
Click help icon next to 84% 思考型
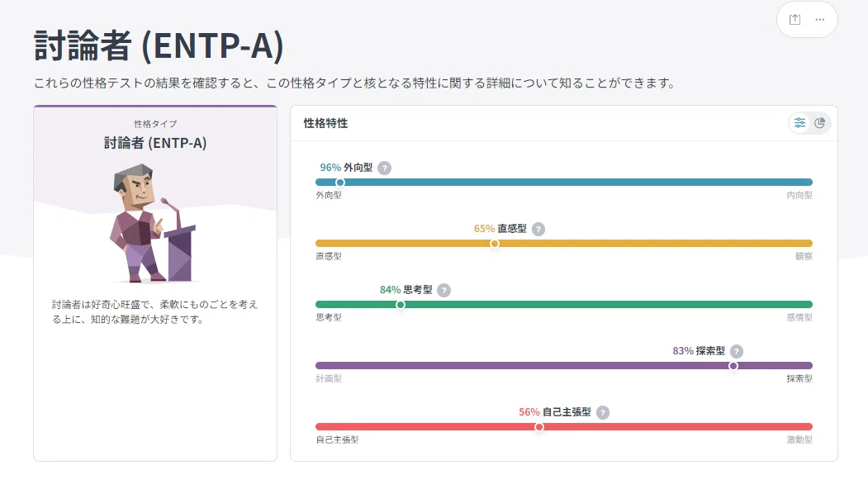point(443,290)
